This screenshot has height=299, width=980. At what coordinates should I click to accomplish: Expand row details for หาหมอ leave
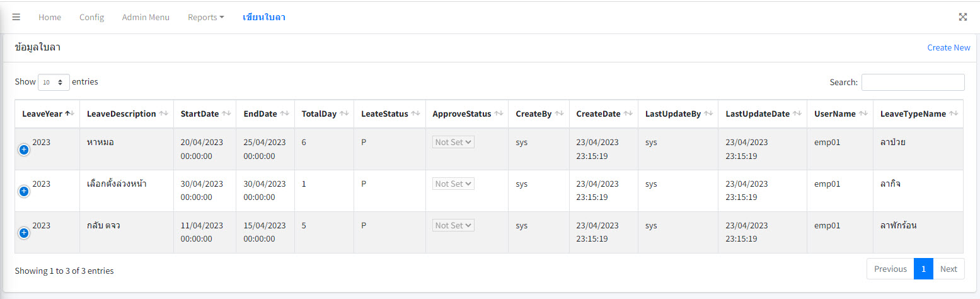[x=24, y=149]
